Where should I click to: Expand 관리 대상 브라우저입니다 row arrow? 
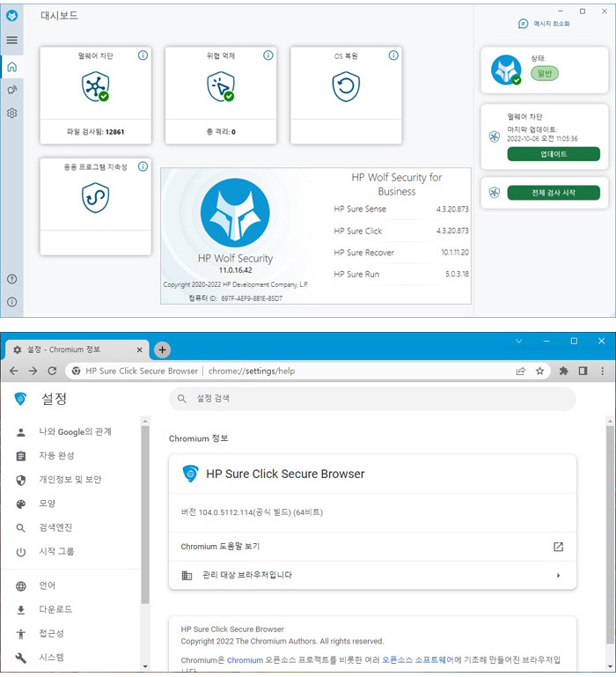558,575
